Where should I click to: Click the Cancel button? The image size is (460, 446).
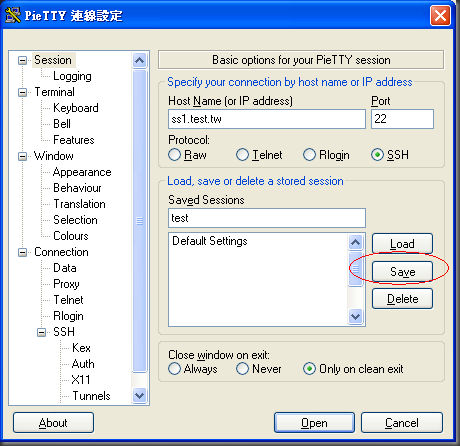tap(402, 423)
